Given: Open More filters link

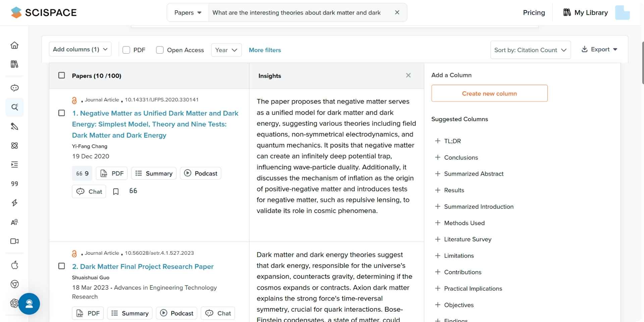Looking at the screenshot, I should (x=265, y=50).
